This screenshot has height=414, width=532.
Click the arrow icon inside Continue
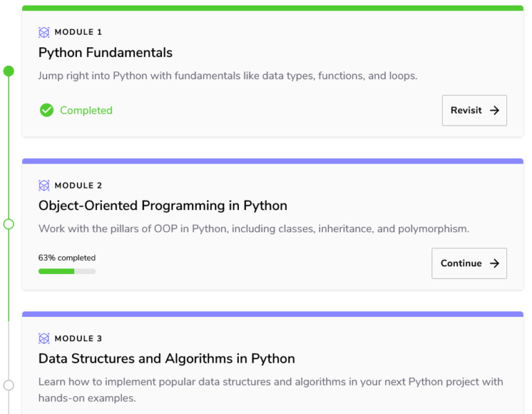point(494,264)
